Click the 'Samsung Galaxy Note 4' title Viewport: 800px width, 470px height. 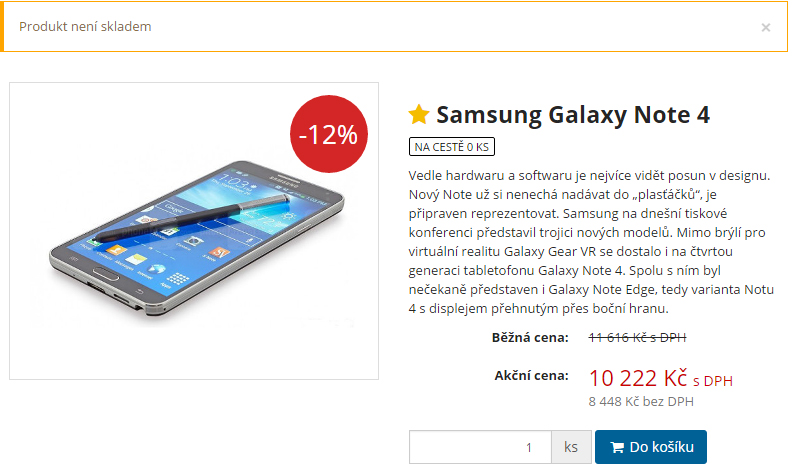[x=573, y=115]
